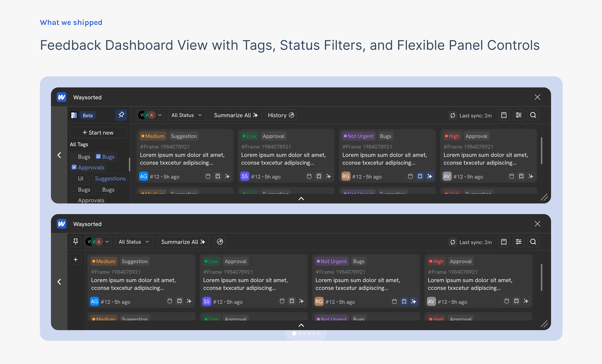The width and height of the screenshot is (602, 364).
Task: Open bookmarks icon in upper panel toolbar
Action: pos(504,115)
